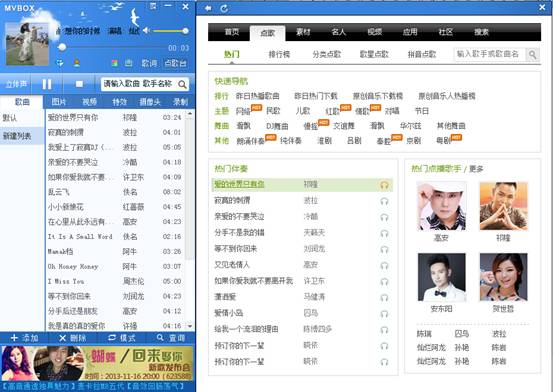
Task: Open the 纯伴奏 category link
Action: [x=291, y=141]
